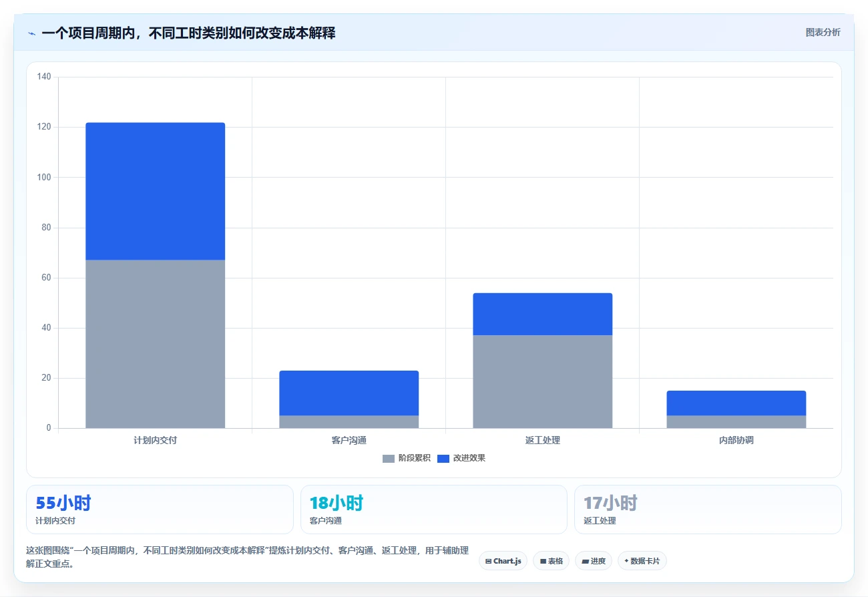Click the gray 阶段累积 legend swatch
The height and width of the screenshot is (597, 868).
pos(389,458)
